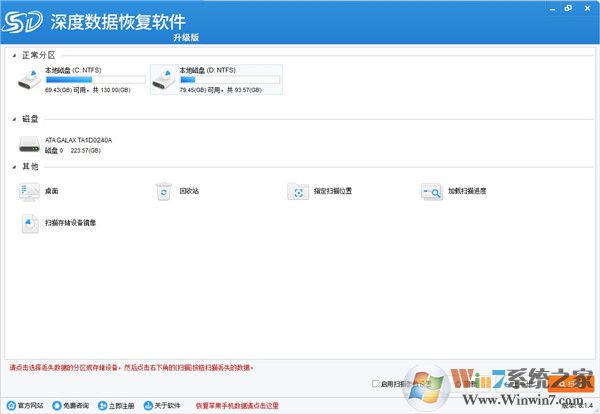Choose the ATA GALAX physical disk icon
The width and height of the screenshot is (600, 414).
tap(29, 146)
